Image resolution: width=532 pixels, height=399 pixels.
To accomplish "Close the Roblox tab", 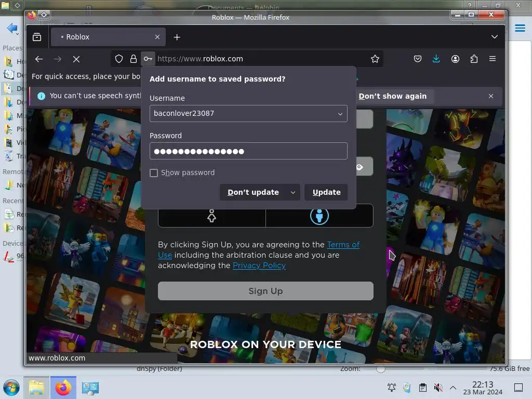I will click(x=157, y=37).
